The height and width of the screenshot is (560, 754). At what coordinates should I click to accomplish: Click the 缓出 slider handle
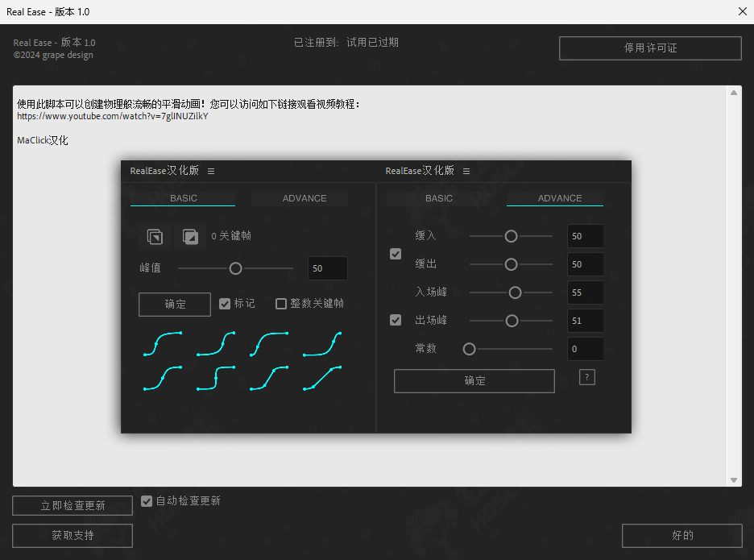tap(512, 264)
